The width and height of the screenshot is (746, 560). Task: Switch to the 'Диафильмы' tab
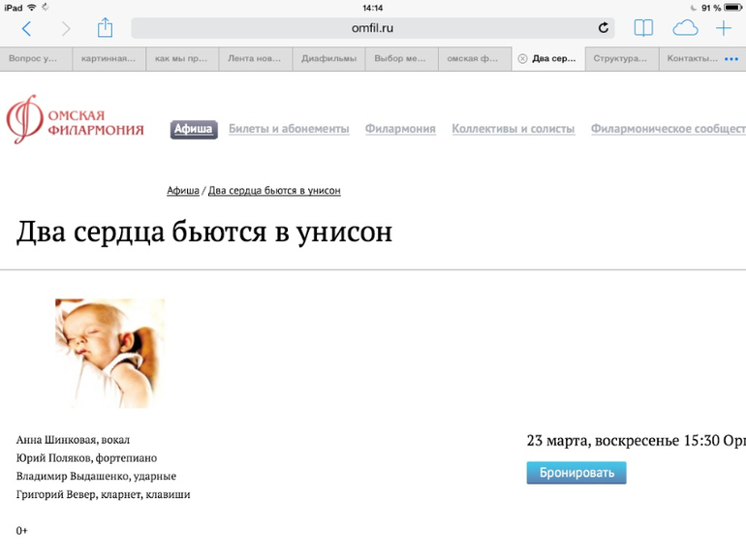coord(328,58)
